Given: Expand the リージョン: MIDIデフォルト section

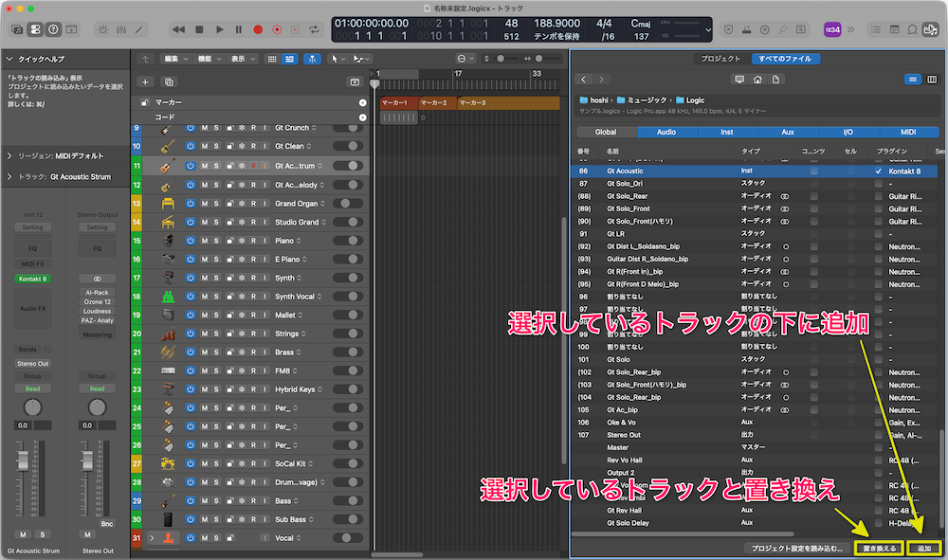Looking at the screenshot, I should [x=9, y=155].
